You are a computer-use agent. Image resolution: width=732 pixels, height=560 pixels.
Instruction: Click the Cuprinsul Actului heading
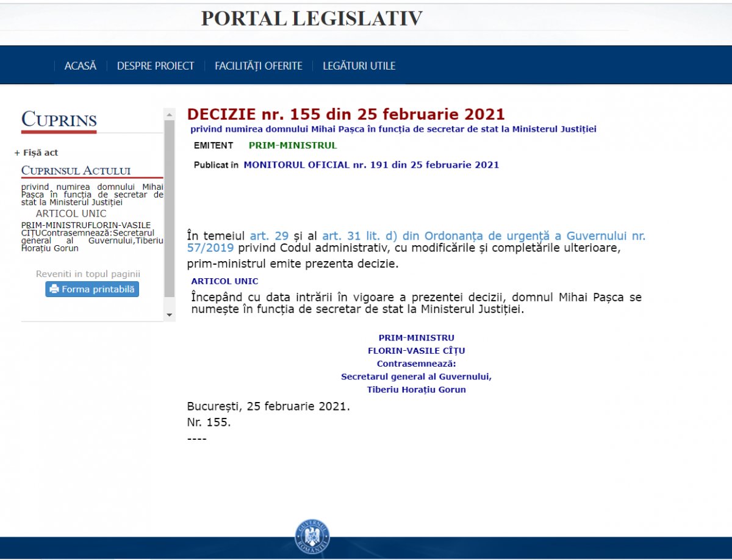click(76, 171)
